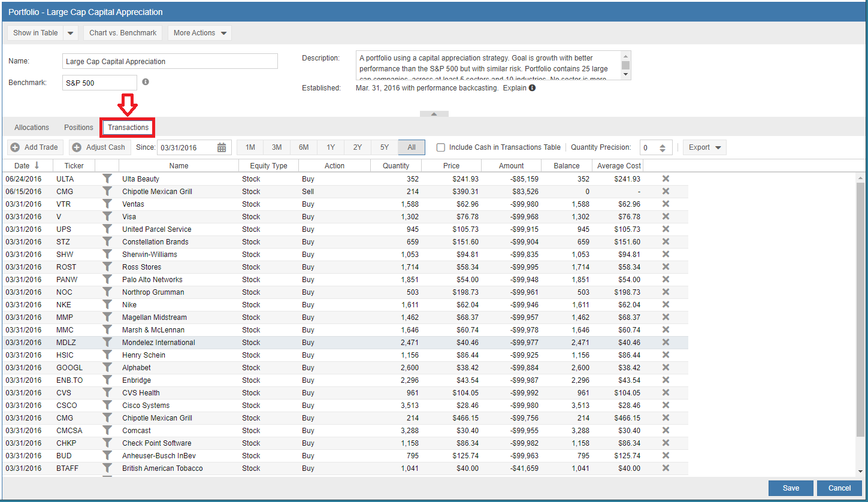Screen dimensions: 868x502
Task: Remove the Chipotle Sell transaction with X
Action: pos(666,191)
